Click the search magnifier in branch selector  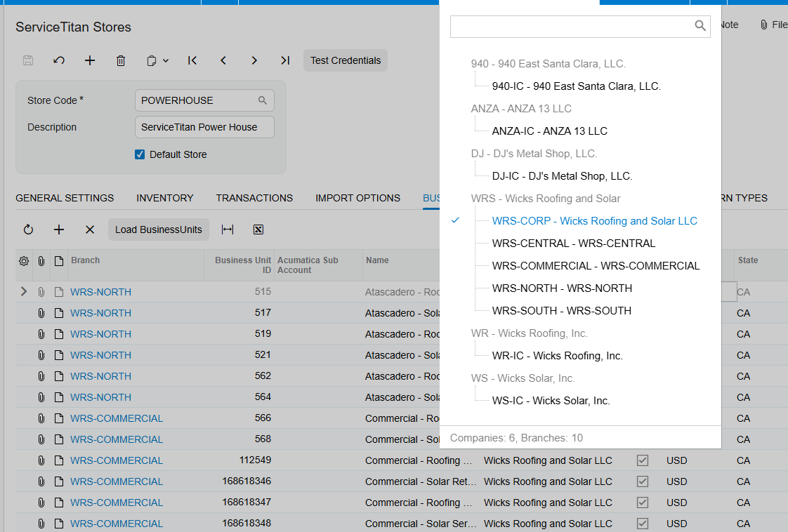pos(700,26)
